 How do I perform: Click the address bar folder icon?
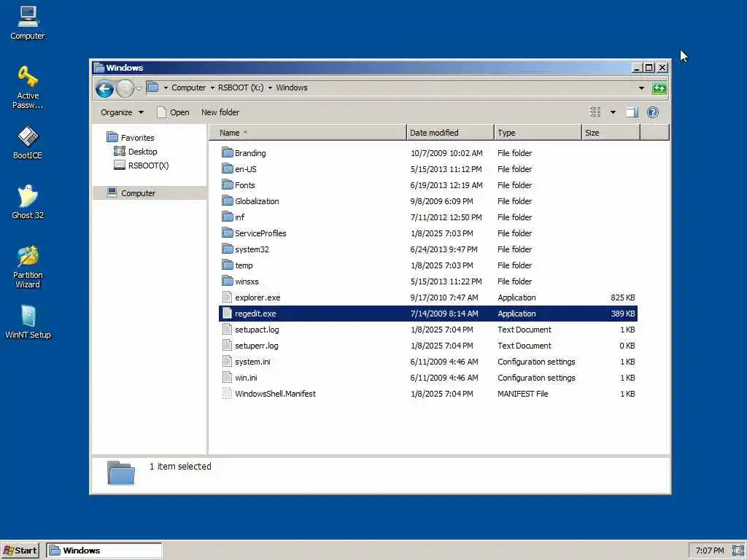(x=153, y=87)
